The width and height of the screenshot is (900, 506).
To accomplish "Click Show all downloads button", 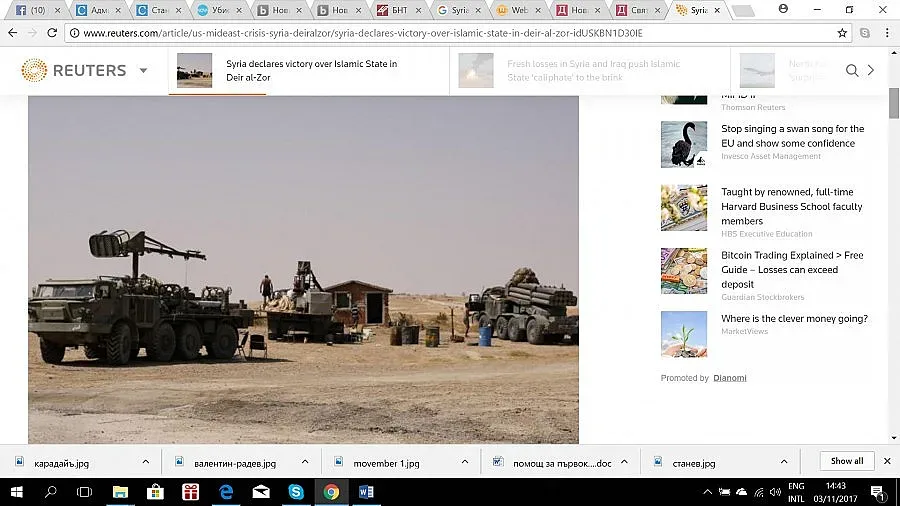I will pos(846,461).
